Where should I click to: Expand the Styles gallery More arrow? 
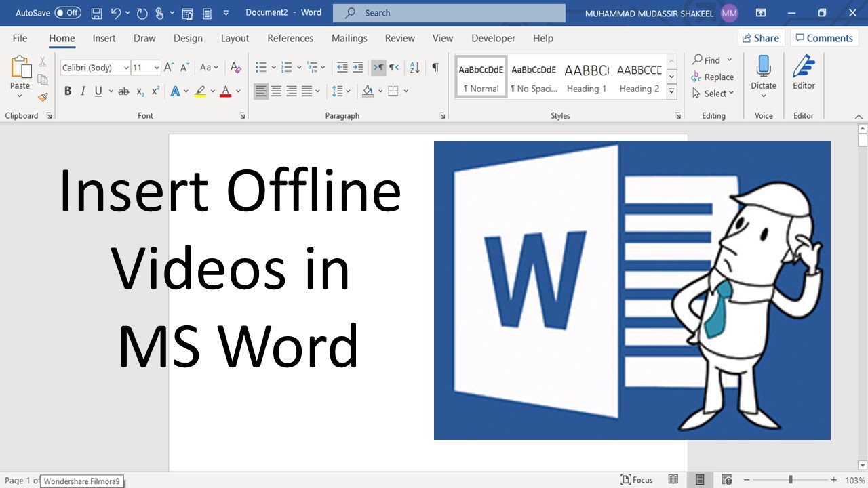click(671, 91)
